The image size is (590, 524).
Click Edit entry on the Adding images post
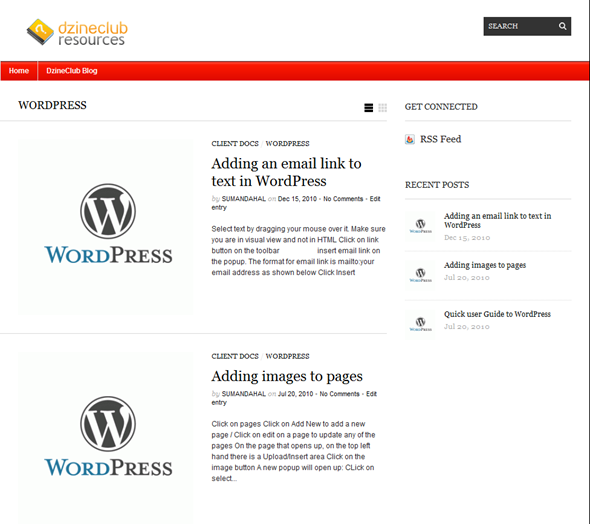click(371, 394)
